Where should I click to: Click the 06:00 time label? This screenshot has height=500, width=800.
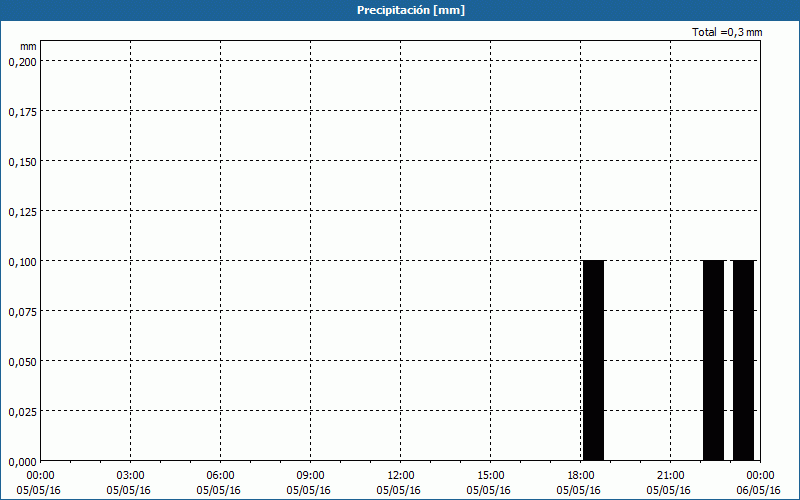(x=220, y=476)
